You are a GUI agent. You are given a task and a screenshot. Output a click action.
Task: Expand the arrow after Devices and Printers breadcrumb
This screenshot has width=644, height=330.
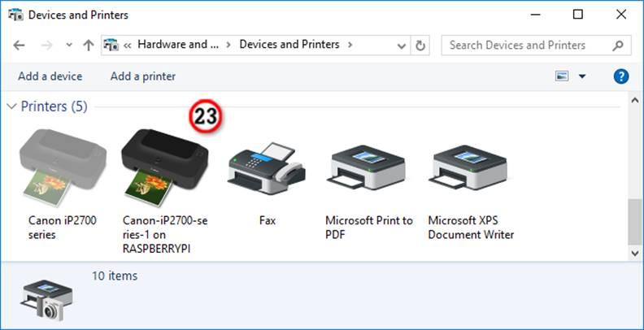pyautogui.click(x=350, y=45)
